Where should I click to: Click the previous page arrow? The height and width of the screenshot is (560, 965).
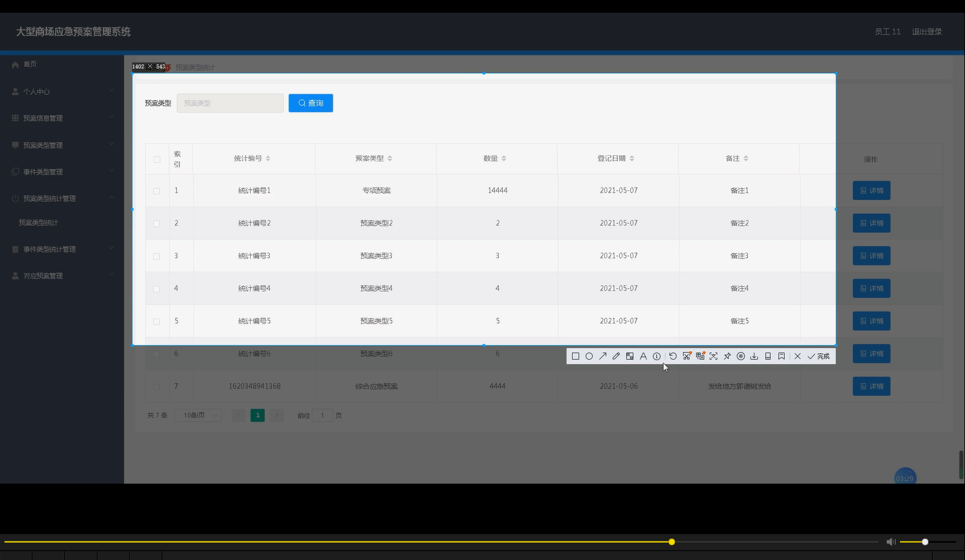(238, 416)
